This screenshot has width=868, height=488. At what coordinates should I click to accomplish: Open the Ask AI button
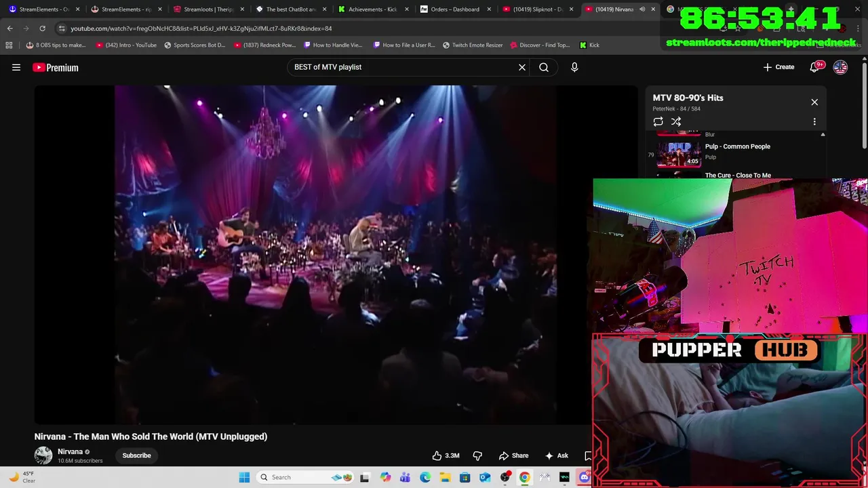click(x=557, y=455)
